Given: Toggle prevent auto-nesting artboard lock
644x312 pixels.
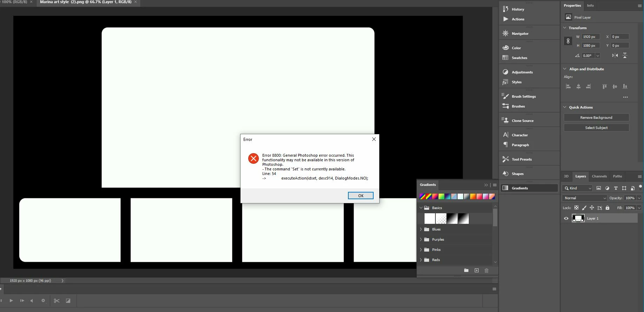Looking at the screenshot, I should [x=600, y=208].
